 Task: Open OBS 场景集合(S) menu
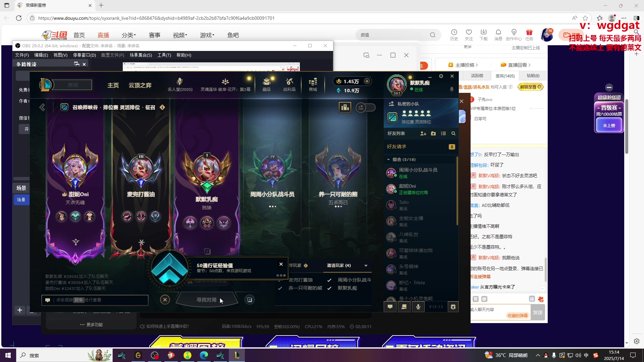tap(141, 55)
